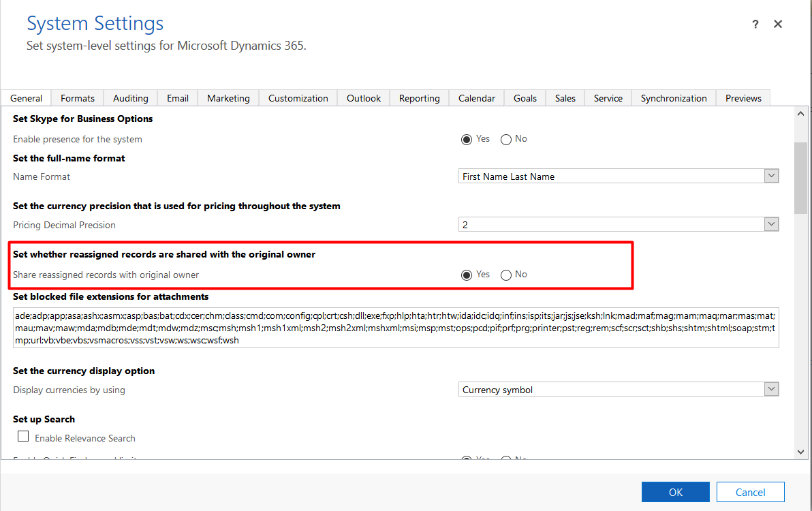Click the Cancel button
The height and width of the screenshot is (511, 812).
(x=750, y=492)
